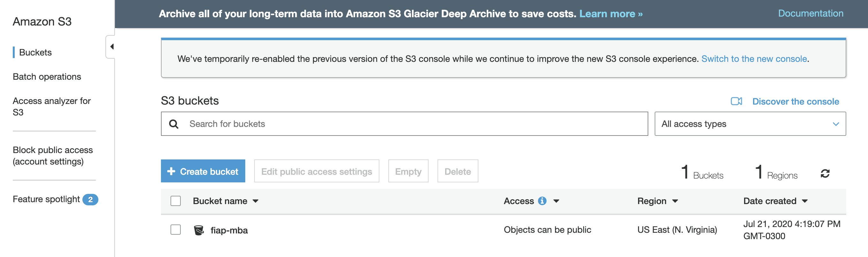Click the plus icon on Create bucket

point(171,171)
